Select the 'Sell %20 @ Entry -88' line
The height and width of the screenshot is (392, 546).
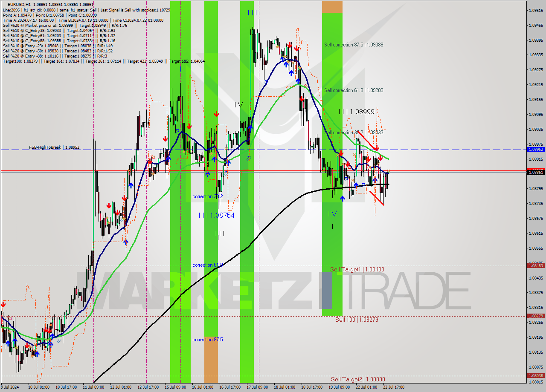[55, 56]
